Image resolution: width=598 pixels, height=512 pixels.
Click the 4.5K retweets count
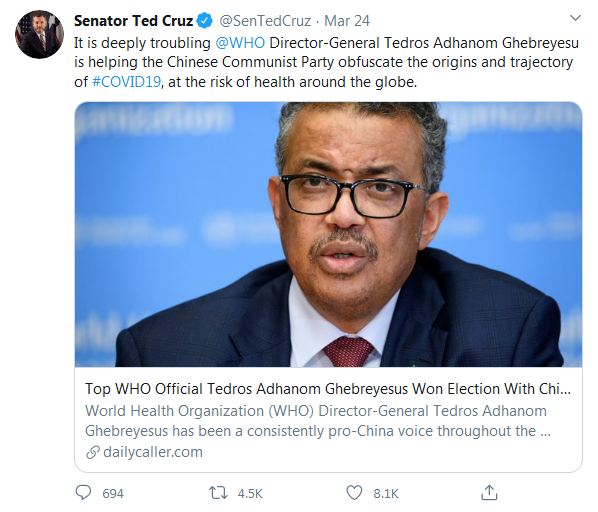(250, 494)
